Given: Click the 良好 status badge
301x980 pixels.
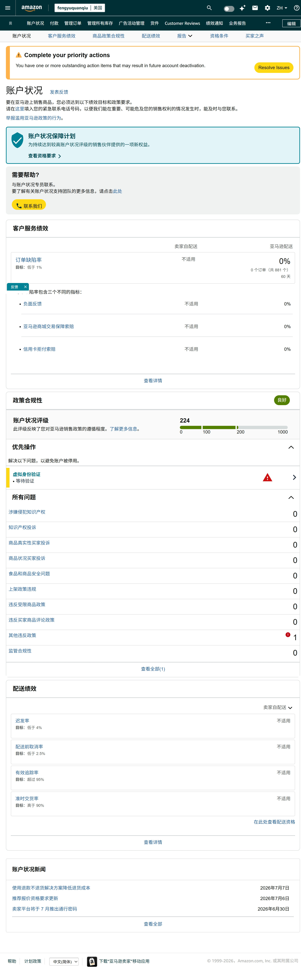Looking at the screenshot, I should click(x=282, y=400).
